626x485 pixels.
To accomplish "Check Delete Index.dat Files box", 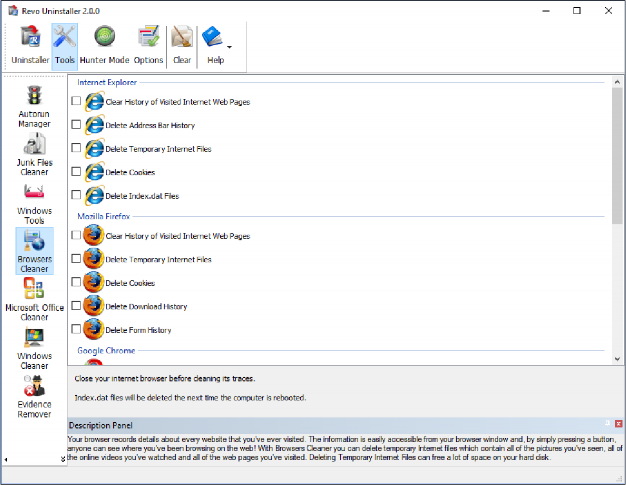I will (76, 195).
